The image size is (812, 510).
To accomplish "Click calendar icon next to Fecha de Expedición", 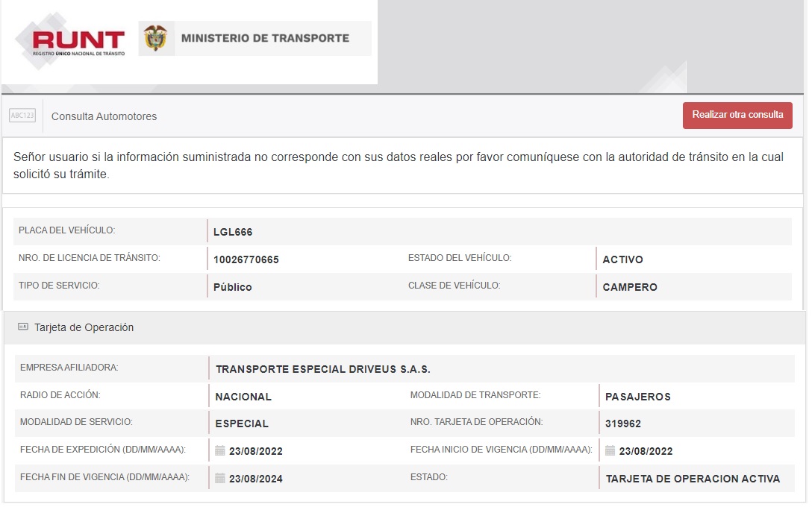I will (x=220, y=450).
